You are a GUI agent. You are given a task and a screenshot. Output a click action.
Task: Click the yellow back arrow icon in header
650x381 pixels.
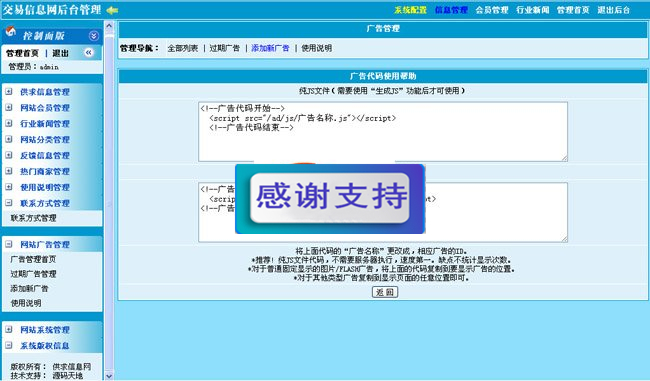(x=112, y=10)
